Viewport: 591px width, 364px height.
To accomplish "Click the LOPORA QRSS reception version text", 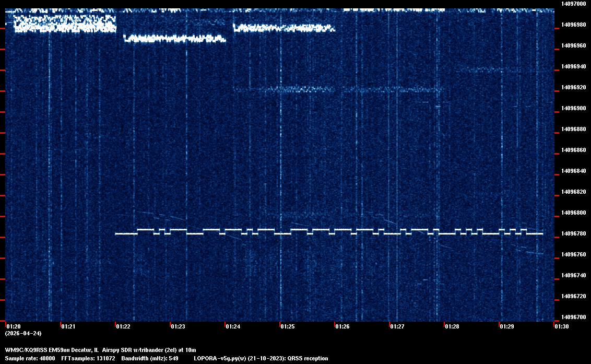I will [x=261, y=358].
